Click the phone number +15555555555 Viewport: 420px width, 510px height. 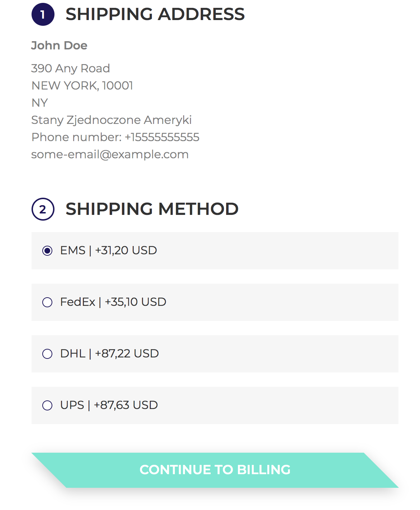click(x=162, y=137)
